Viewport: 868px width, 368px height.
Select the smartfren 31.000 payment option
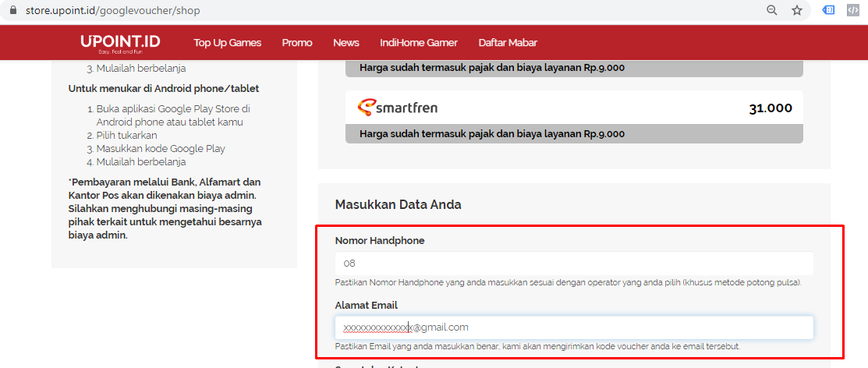pos(574,117)
